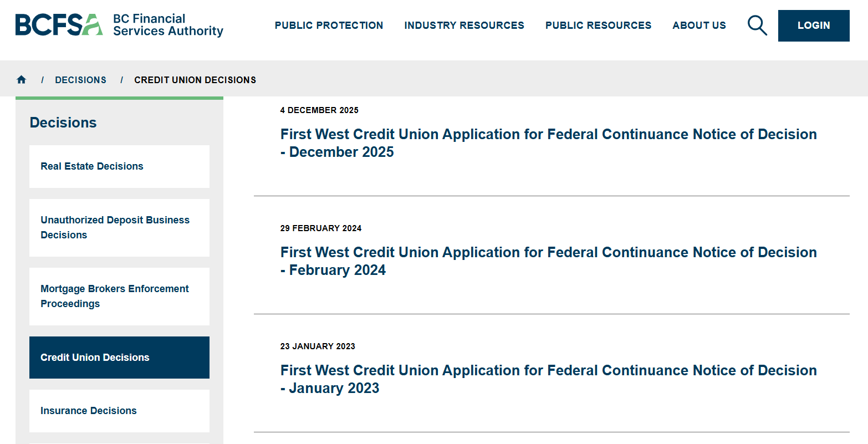This screenshot has width=868, height=444.
Task: Open the search magnifier icon
Action: pos(757,25)
